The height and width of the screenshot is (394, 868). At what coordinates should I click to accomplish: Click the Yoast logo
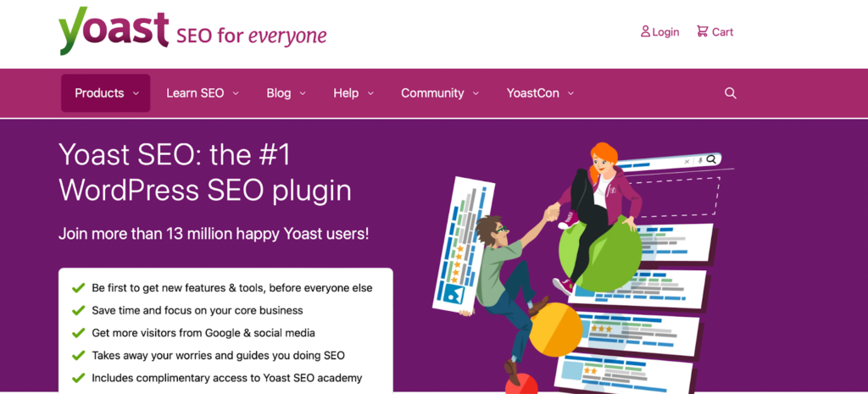pyautogui.click(x=114, y=31)
